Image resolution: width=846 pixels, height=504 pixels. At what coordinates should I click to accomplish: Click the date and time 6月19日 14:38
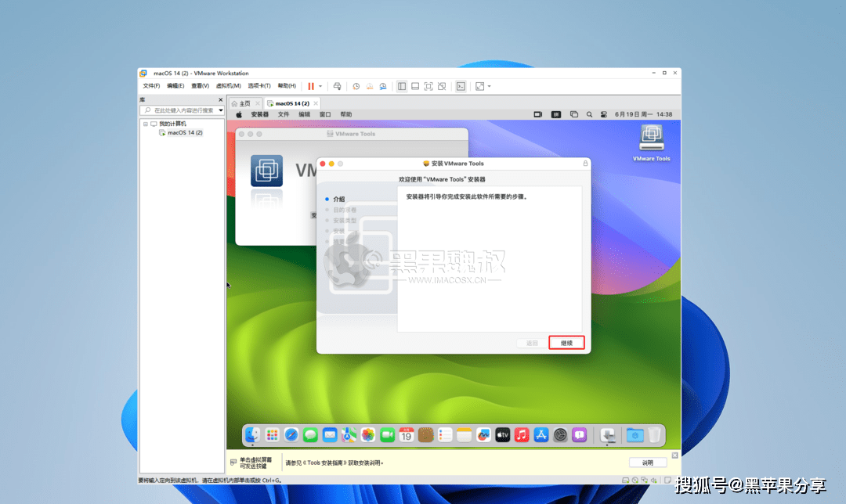pyautogui.click(x=644, y=114)
